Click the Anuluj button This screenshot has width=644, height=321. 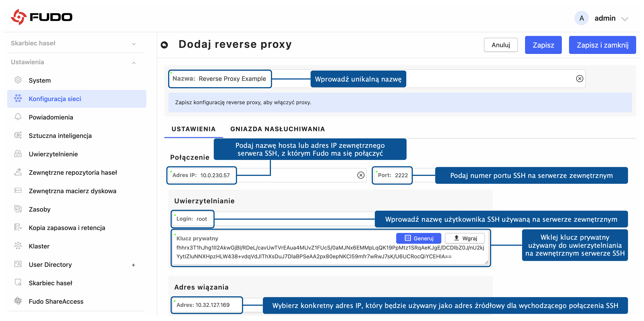point(501,45)
